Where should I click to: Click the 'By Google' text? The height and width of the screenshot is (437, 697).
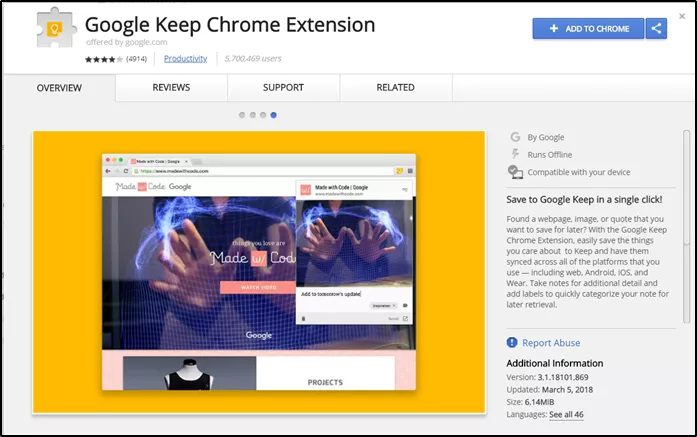point(546,137)
